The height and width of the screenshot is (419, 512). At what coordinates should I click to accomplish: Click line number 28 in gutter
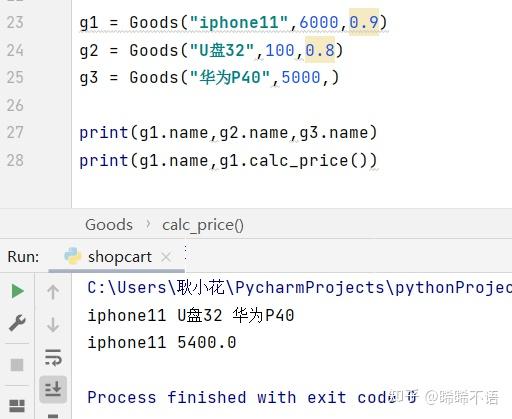(15, 160)
